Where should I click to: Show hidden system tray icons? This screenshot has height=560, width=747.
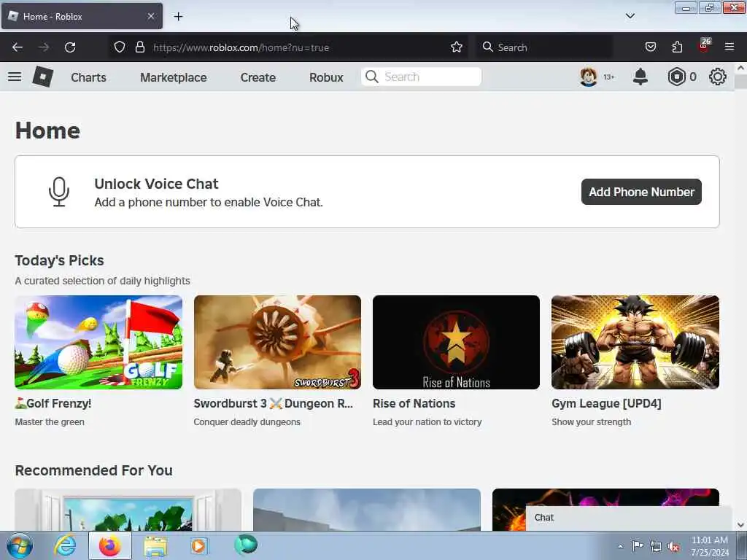point(620,546)
